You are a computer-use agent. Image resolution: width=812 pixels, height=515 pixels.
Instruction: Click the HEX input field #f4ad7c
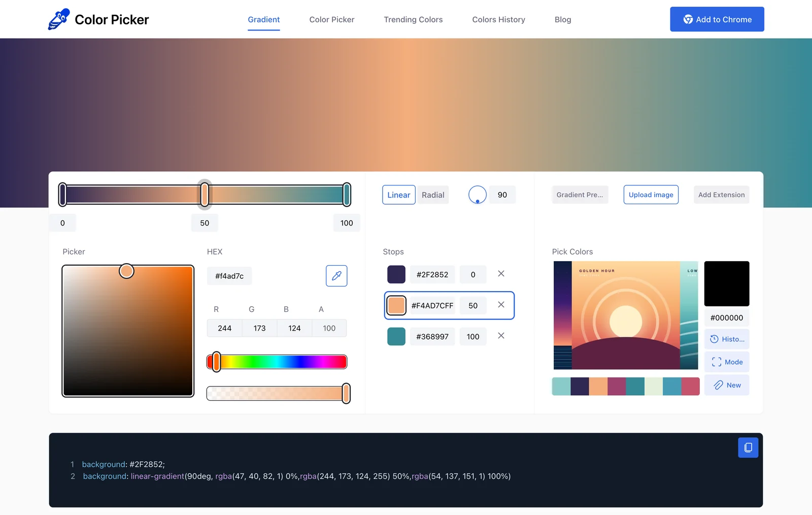click(x=229, y=276)
